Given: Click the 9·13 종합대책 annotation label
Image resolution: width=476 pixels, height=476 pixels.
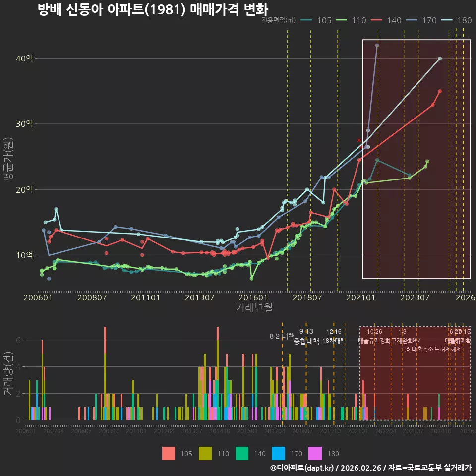Looking at the screenshot, I should coord(306,336).
